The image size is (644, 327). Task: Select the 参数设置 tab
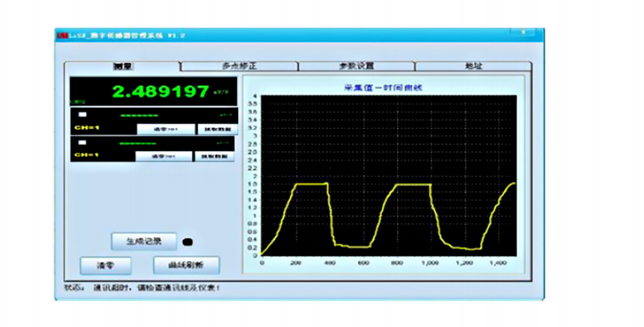tap(356, 66)
